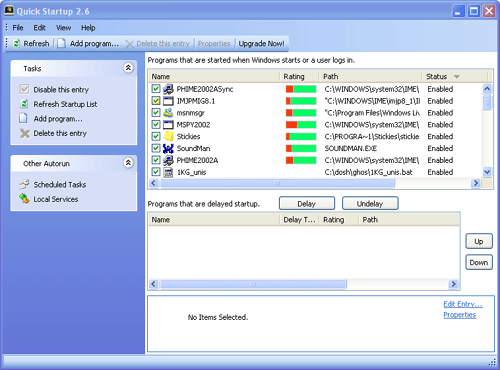Click delayed list horizontal scroll left arrow

[x=154, y=284]
